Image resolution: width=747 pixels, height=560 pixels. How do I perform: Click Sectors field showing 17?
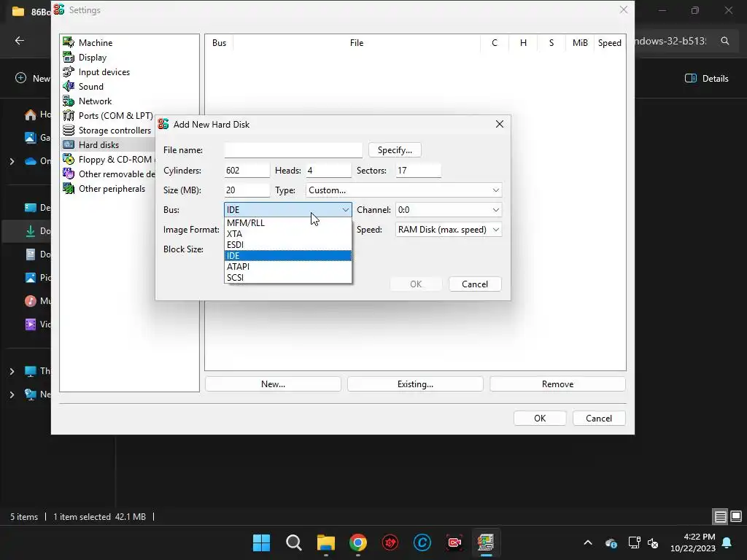[418, 171]
